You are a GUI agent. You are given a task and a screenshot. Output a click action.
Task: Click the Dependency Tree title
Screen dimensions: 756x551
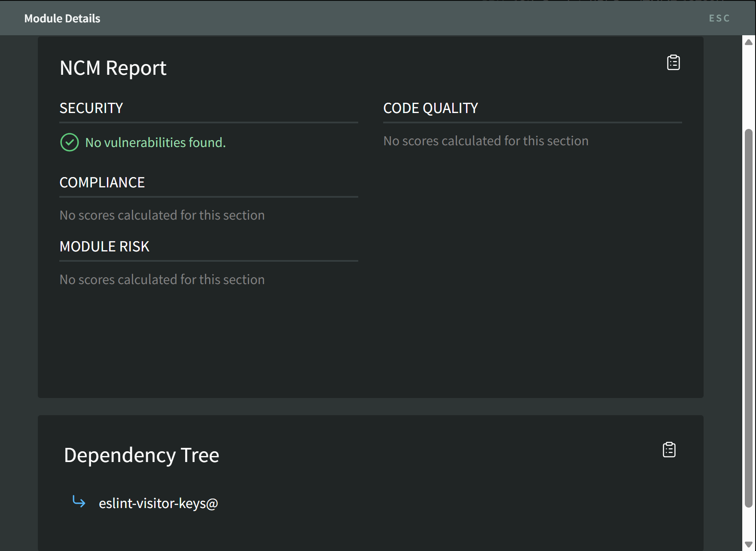[x=141, y=455]
